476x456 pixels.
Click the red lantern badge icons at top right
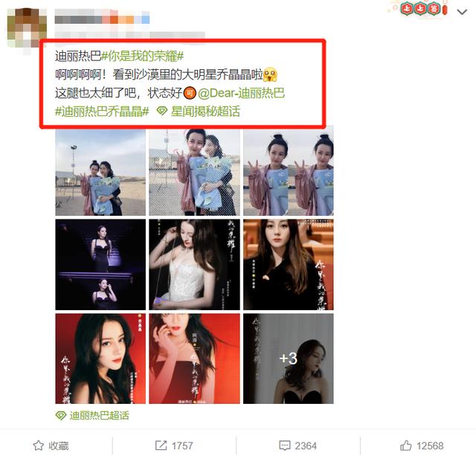coord(423,8)
